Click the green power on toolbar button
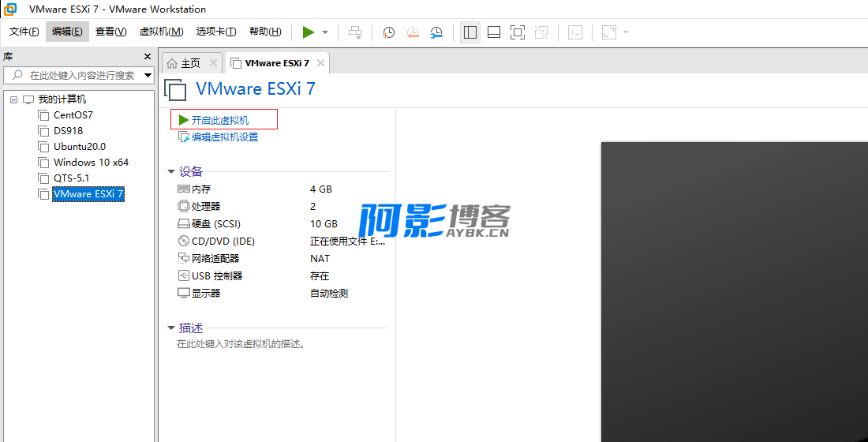The image size is (868, 442). [308, 32]
